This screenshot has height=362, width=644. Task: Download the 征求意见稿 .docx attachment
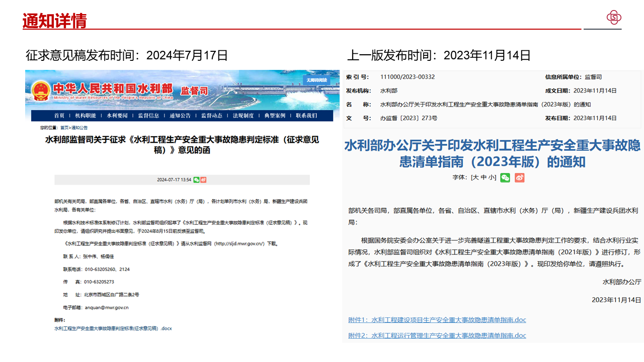point(113,328)
